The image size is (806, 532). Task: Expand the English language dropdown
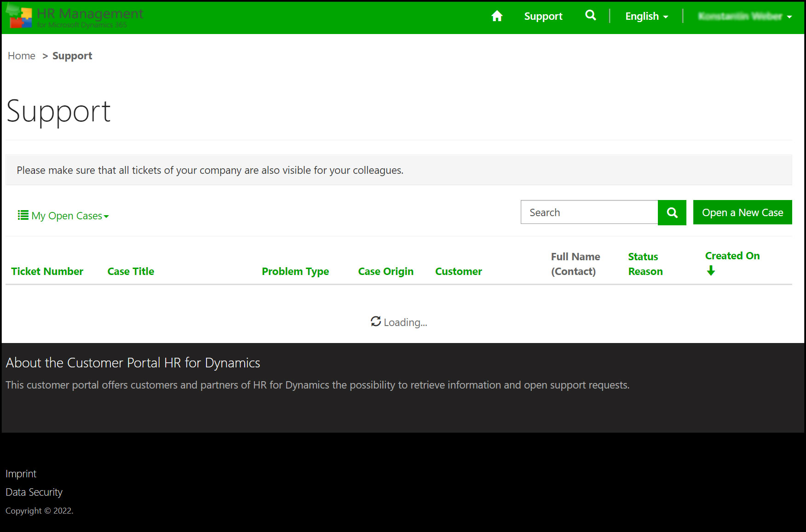click(646, 17)
